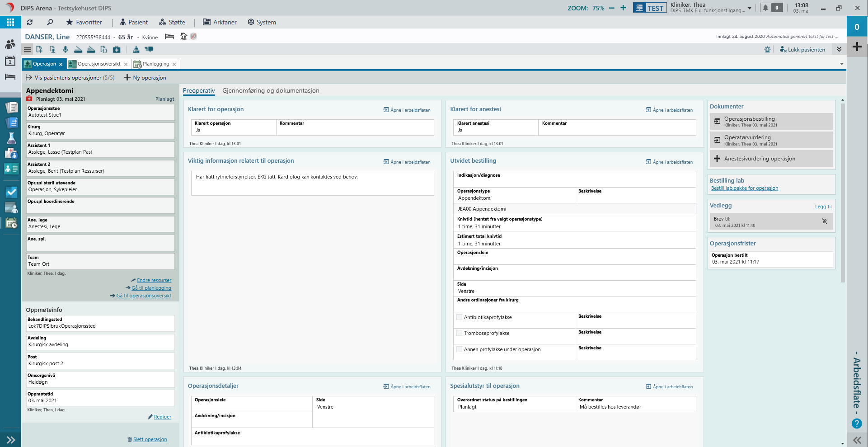This screenshot has width=868, height=447.
Task: Click the calendar icon in left sidebar
Action: click(10, 61)
